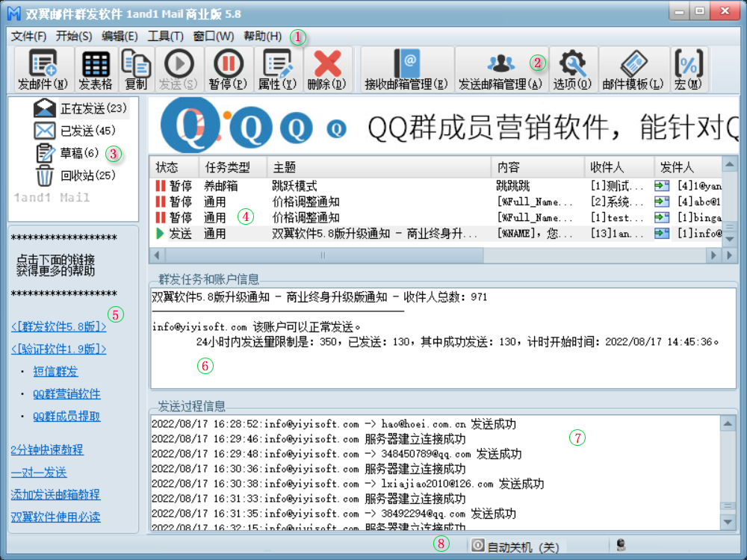Delete the task with the red 删除(D) icon
The image size is (747, 560).
(327, 69)
